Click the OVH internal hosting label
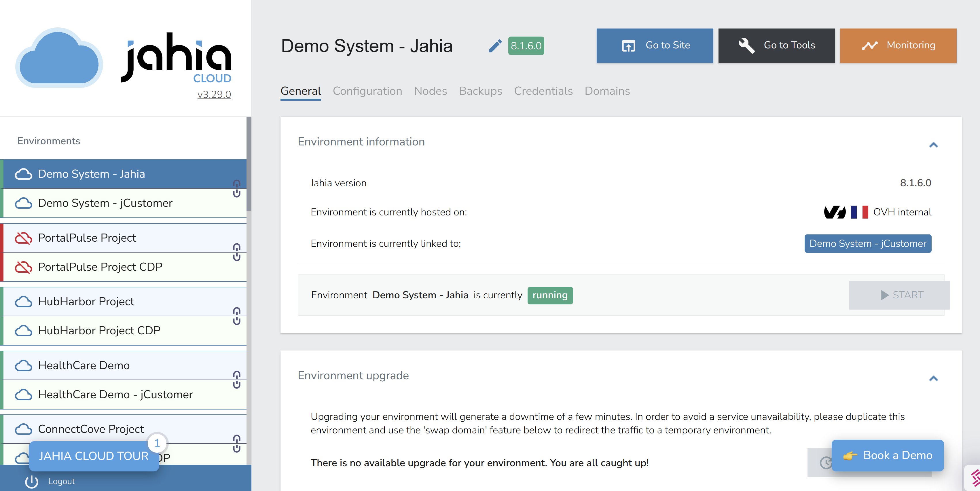Image resolution: width=980 pixels, height=491 pixels. [902, 212]
